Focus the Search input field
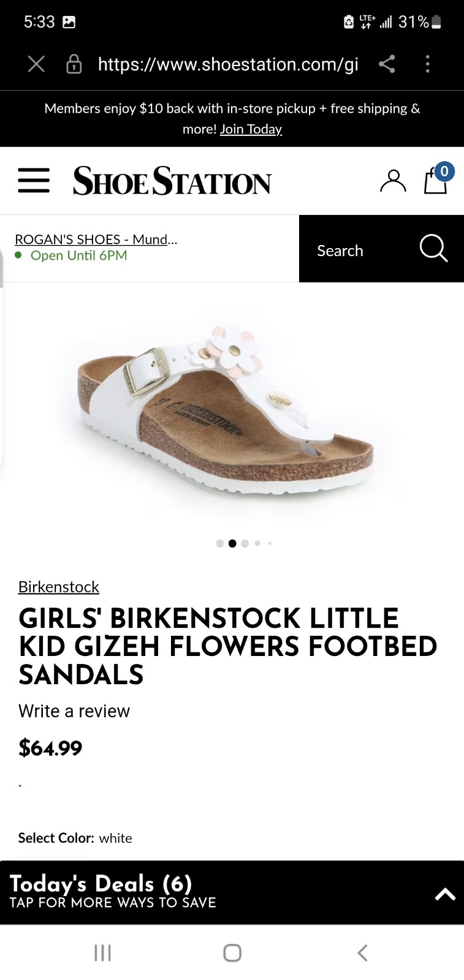Image resolution: width=464 pixels, height=980 pixels. click(x=362, y=251)
